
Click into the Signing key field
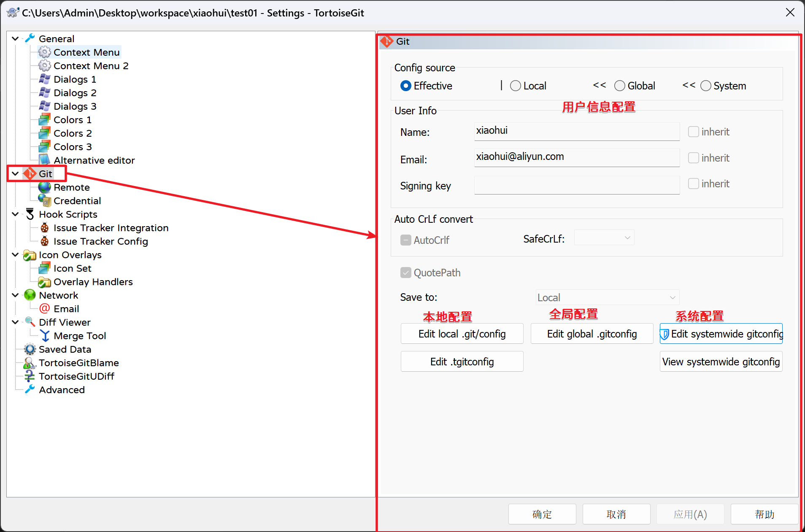[x=577, y=185]
